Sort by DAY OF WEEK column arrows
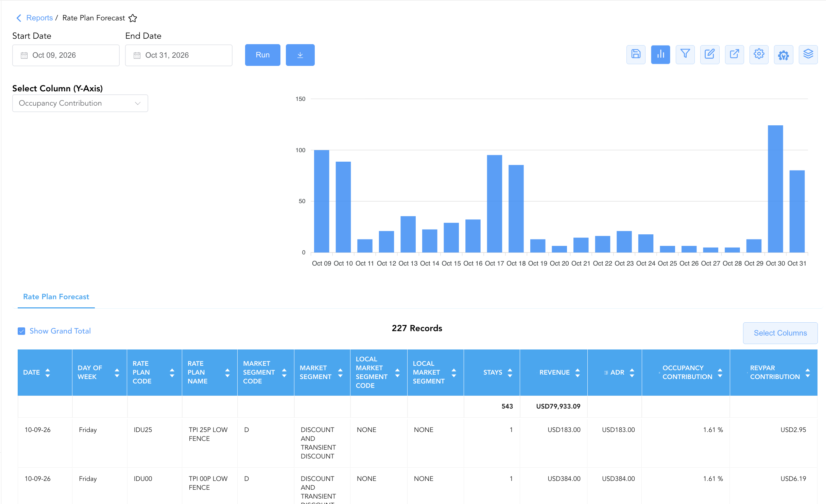The height and width of the screenshot is (504, 826). [117, 373]
